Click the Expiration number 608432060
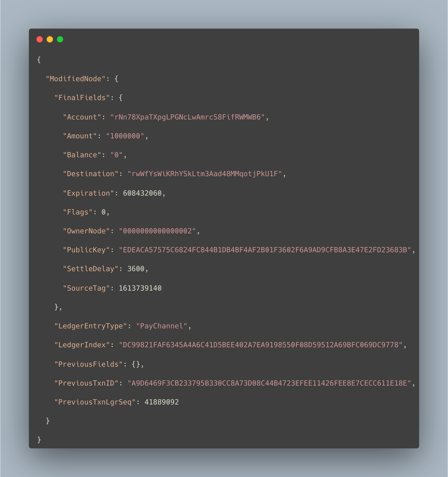The height and width of the screenshot is (477, 448). [x=142, y=193]
